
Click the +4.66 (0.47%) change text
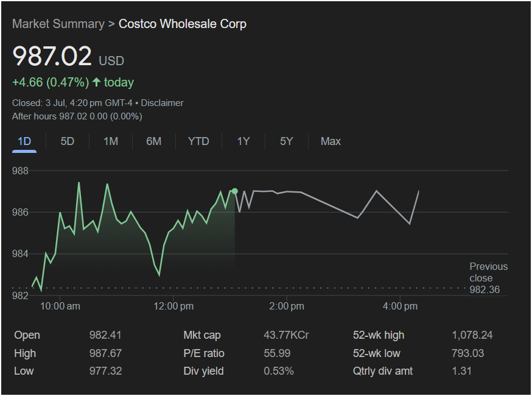(x=51, y=82)
